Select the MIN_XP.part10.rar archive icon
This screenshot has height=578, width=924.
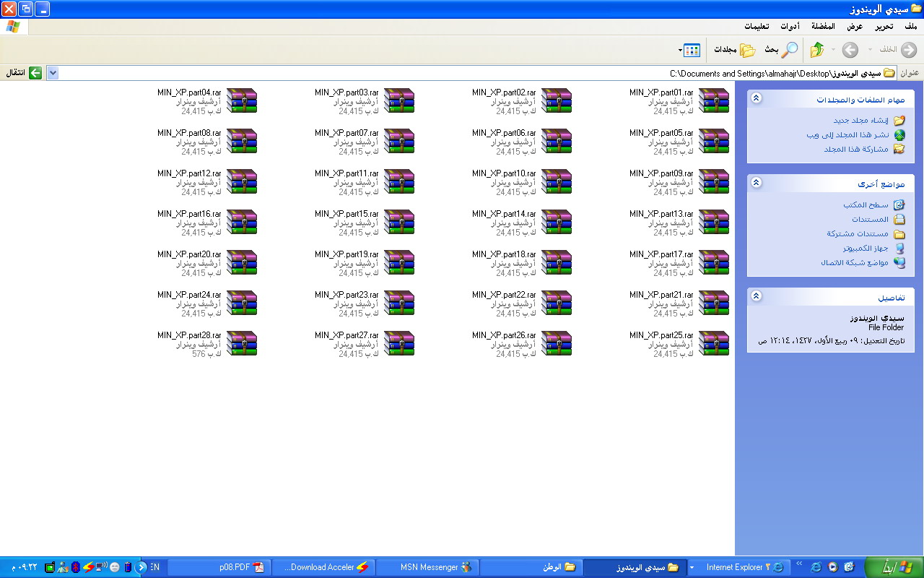pos(557,182)
